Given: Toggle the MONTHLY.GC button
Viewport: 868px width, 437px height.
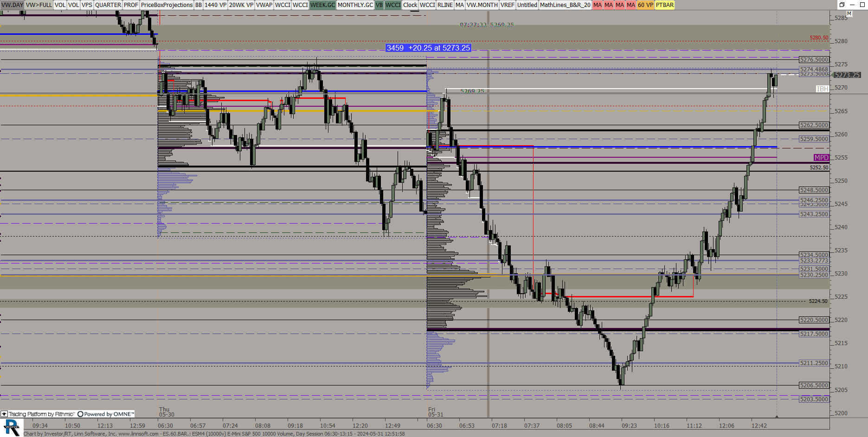Looking at the screenshot, I should pyautogui.click(x=355, y=5).
